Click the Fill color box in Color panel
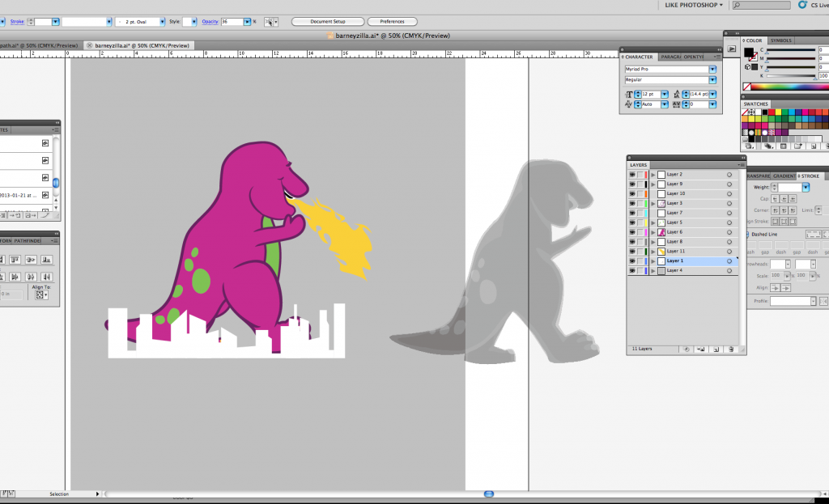The image size is (829, 504). coord(749,52)
